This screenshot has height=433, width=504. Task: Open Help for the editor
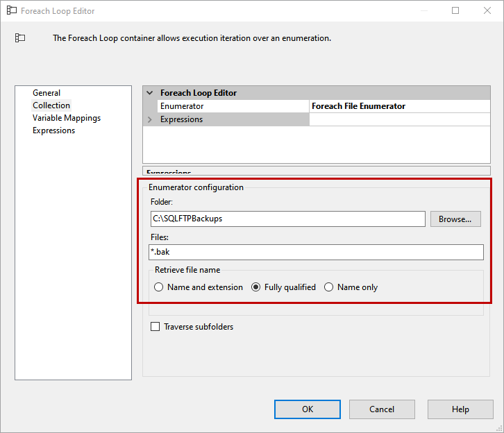coord(460,409)
